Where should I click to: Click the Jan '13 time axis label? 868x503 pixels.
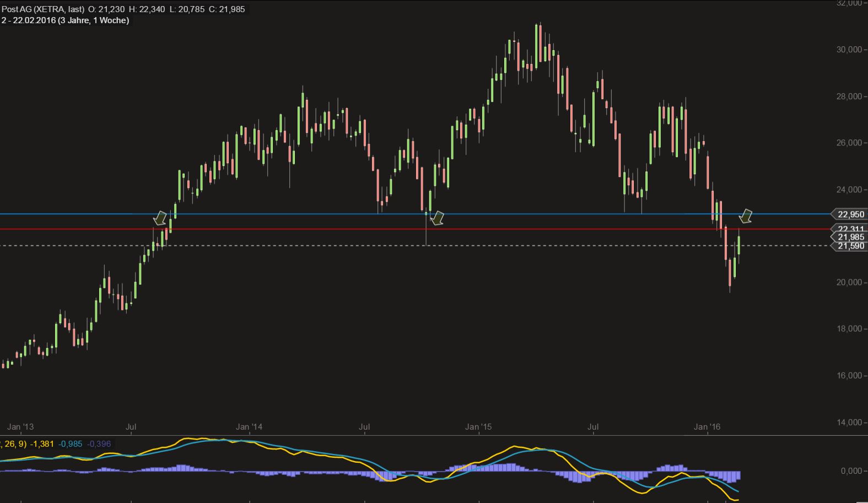tap(20, 426)
